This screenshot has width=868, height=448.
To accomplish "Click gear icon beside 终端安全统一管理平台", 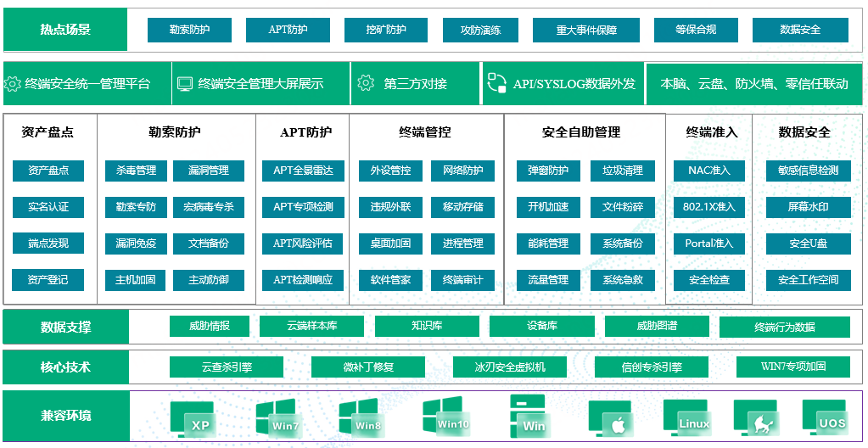I will tap(13, 84).
